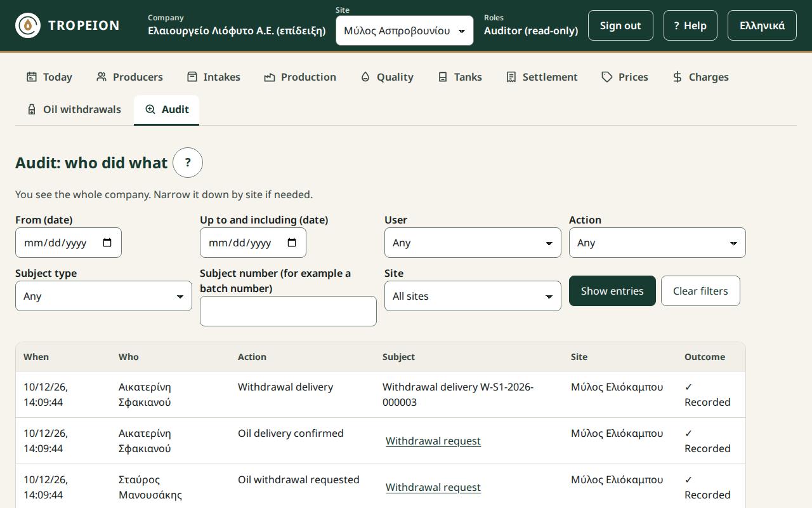Click the Prices tag icon
Viewport: 812px width, 508px height.
pyautogui.click(x=607, y=77)
